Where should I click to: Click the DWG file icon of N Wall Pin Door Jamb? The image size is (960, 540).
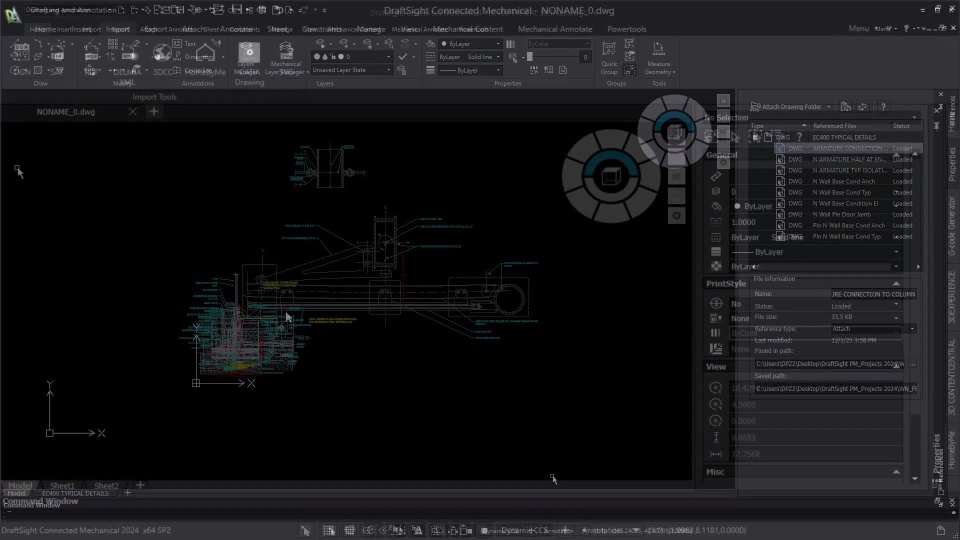click(x=780, y=214)
